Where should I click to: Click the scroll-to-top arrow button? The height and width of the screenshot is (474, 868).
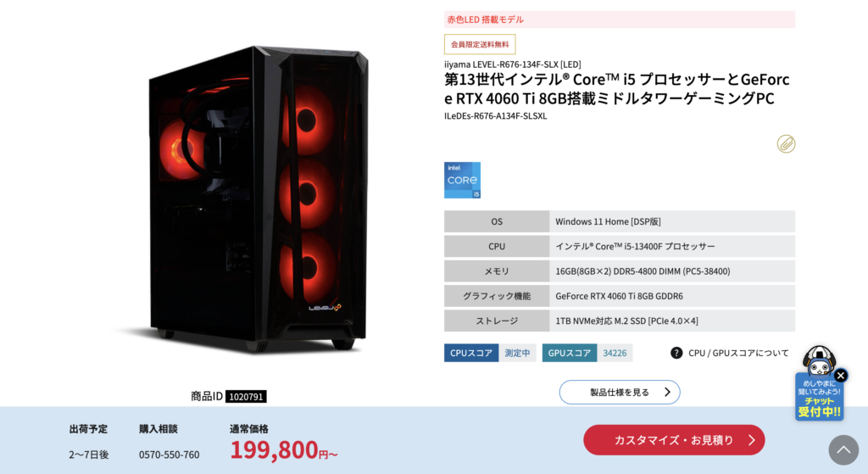pos(843,449)
